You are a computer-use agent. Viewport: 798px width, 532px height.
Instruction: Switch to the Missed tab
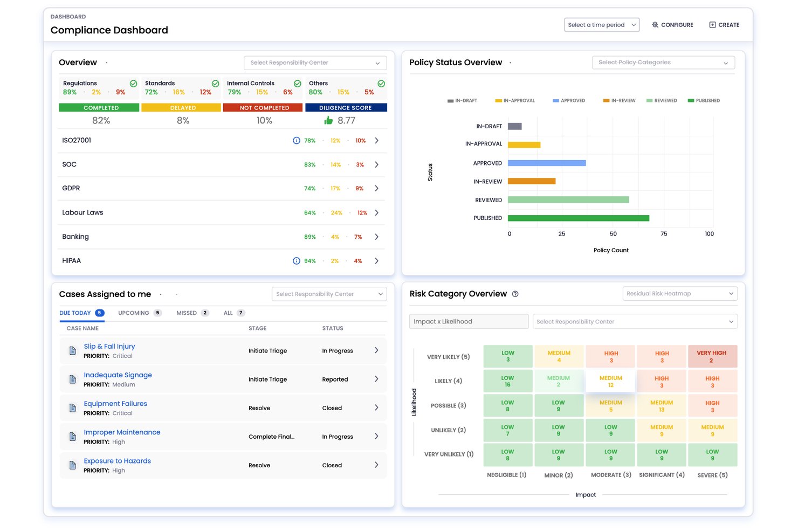(192, 313)
